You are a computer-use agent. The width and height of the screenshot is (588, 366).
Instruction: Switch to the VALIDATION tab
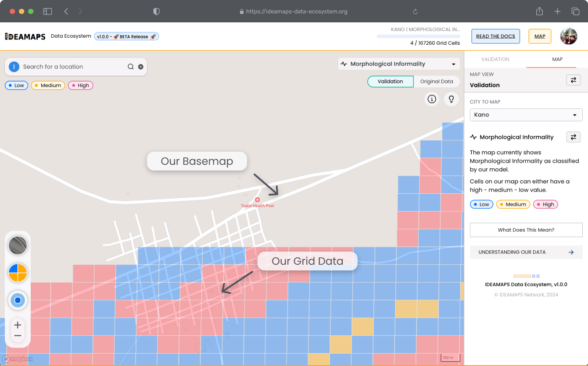495,59
